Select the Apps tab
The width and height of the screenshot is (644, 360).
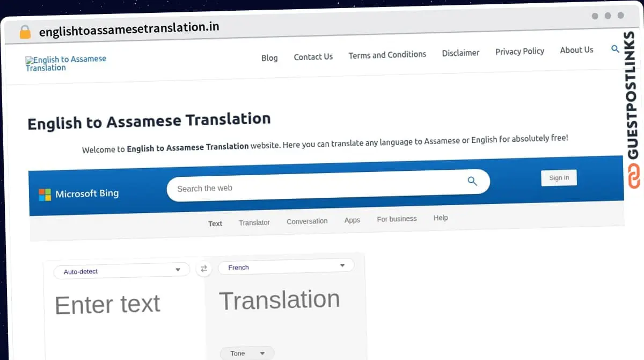pyautogui.click(x=352, y=220)
